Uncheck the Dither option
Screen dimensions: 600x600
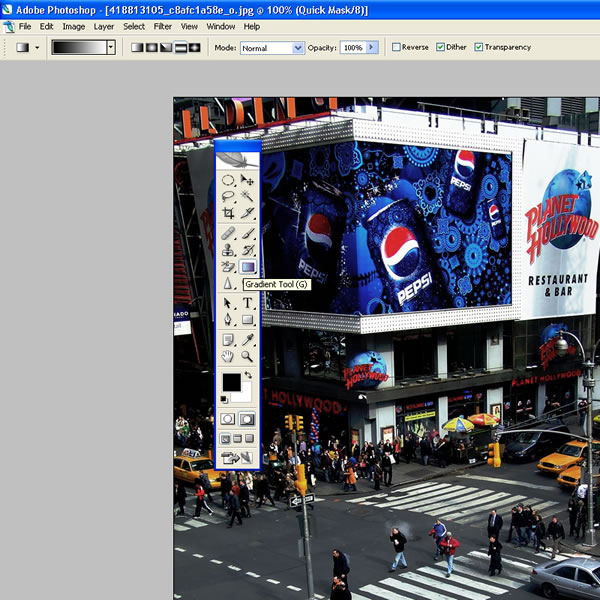441,47
